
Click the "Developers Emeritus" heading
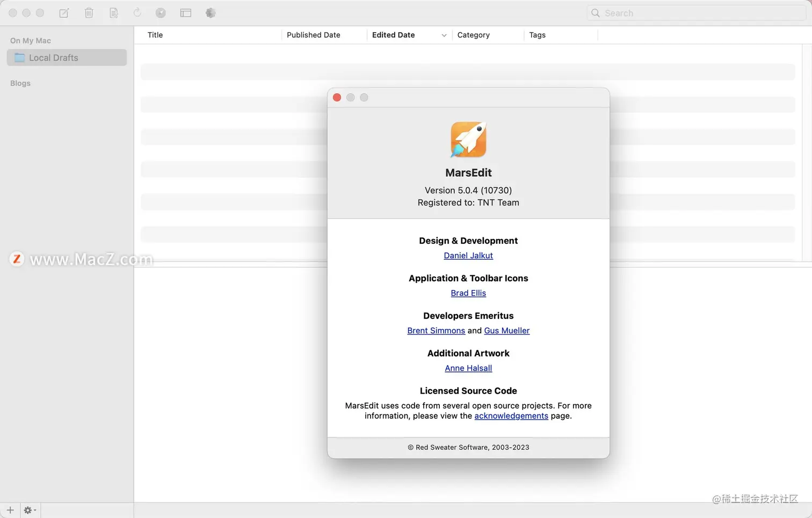468,316
